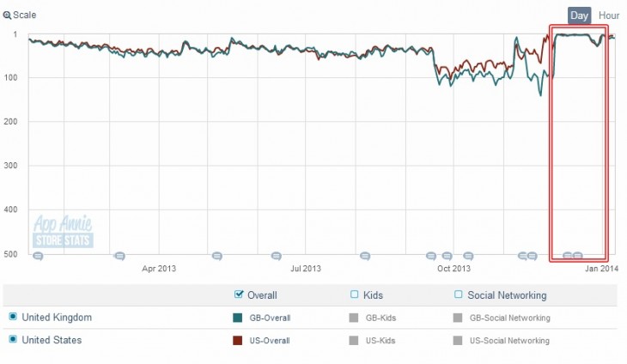Click the Jan 2014 date label on the axis
The height and width of the screenshot is (364, 627).
601,269
